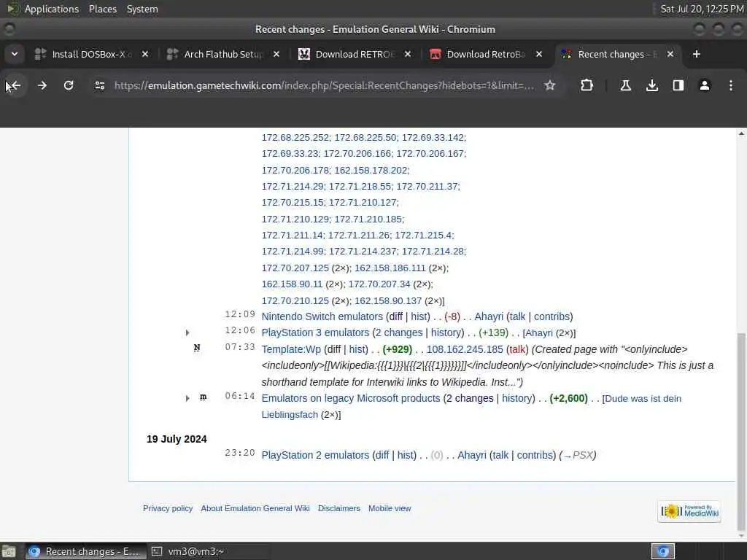
Task: Open the Chromium three-dot menu
Action: 731,86
